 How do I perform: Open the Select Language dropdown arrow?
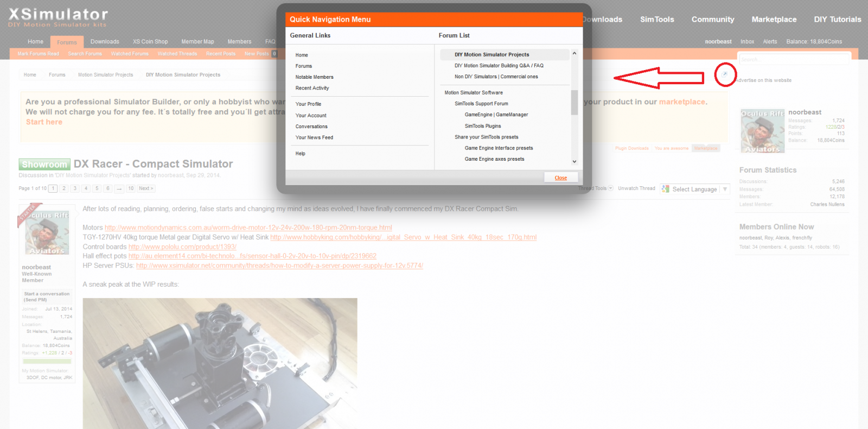[x=725, y=189]
